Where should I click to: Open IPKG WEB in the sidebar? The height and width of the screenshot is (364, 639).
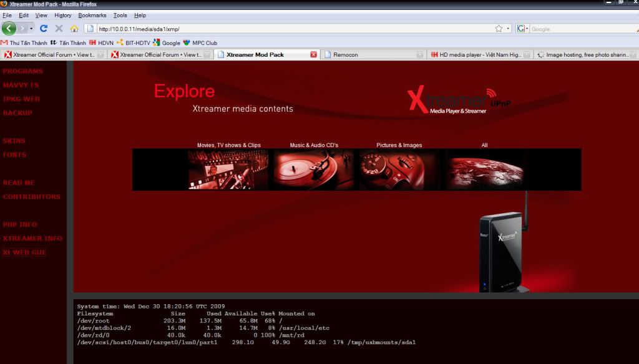coord(21,99)
